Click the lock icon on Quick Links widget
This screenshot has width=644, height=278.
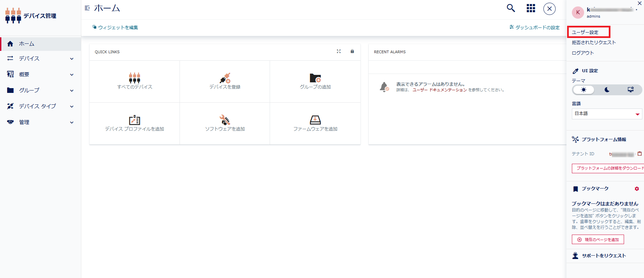(352, 52)
